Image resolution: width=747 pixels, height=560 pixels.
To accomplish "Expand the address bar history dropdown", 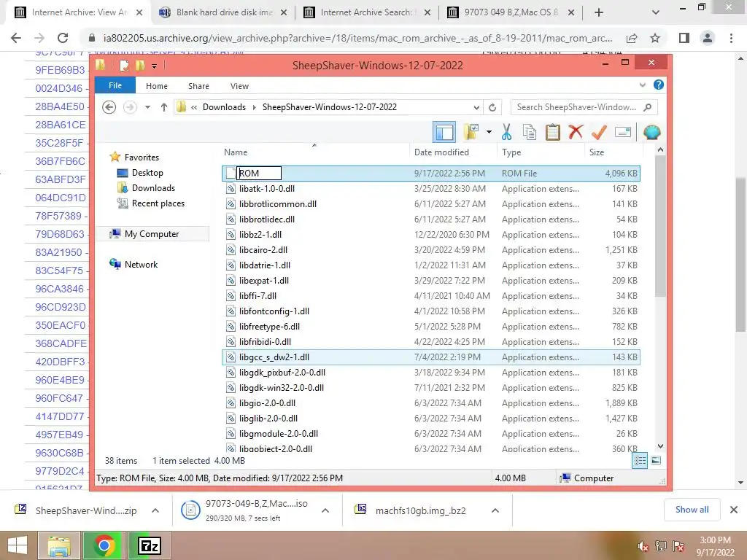I will click(x=476, y=107).
